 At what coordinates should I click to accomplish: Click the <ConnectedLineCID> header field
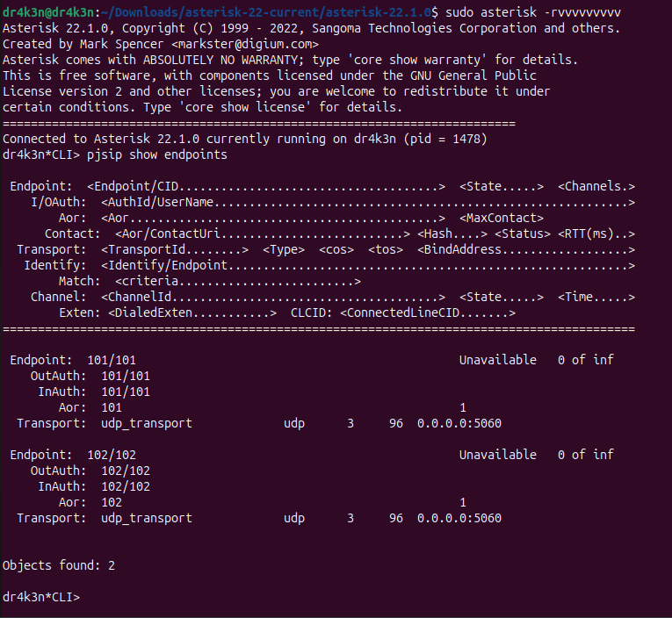[x=428, y=313]
